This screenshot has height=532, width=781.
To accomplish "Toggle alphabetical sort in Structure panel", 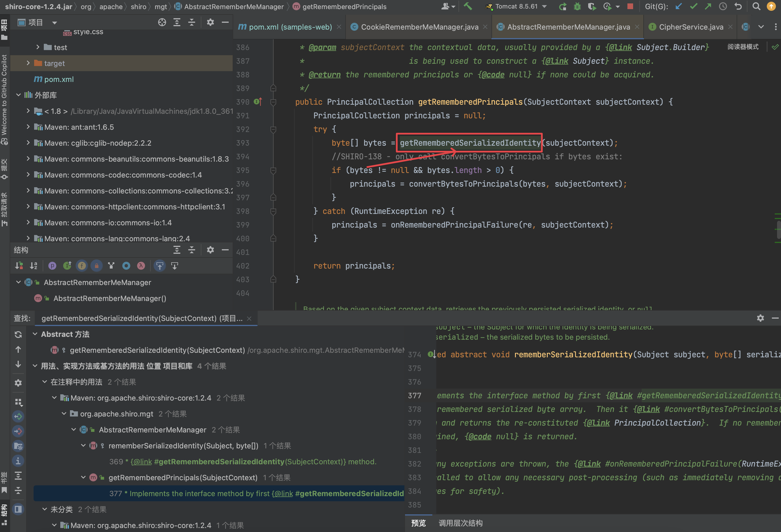I will 34,266.
